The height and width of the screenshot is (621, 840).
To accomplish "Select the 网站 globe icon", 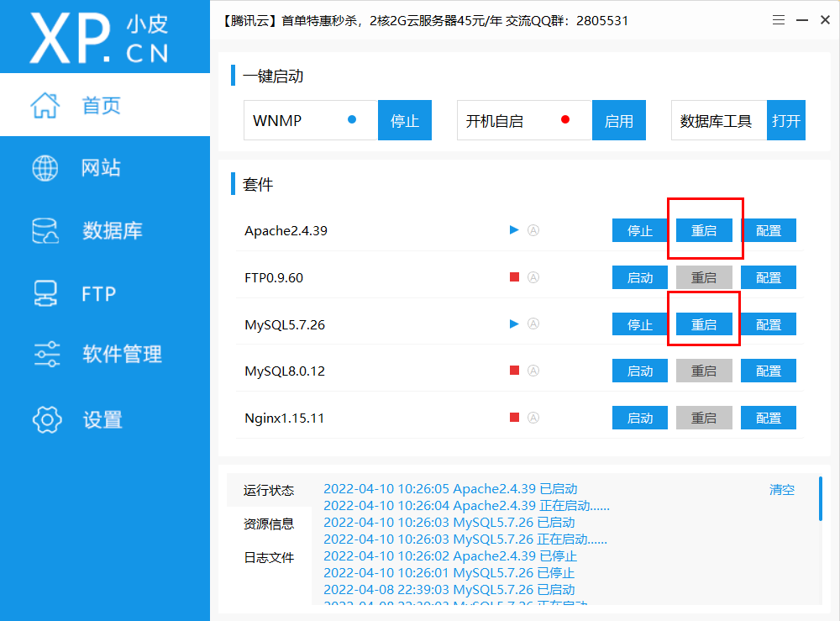I will pos(45,168).
